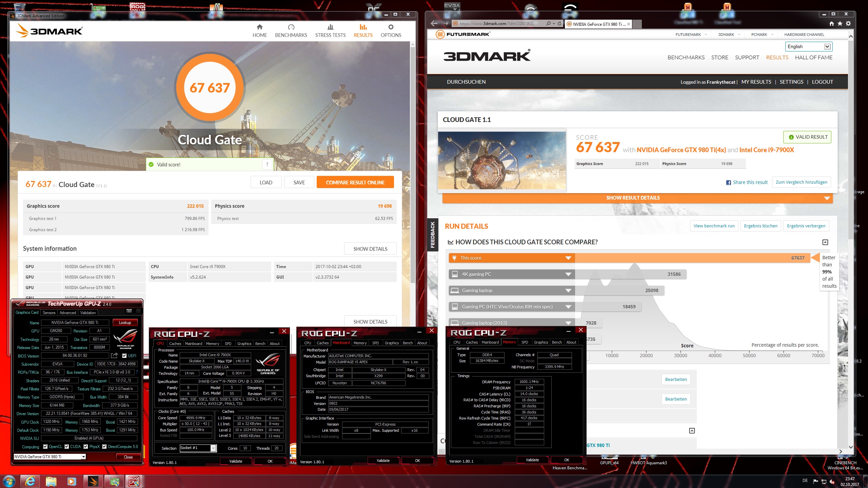
Task: Open HALL OF FAME on 3dmark.com
Action: [814, 58]
